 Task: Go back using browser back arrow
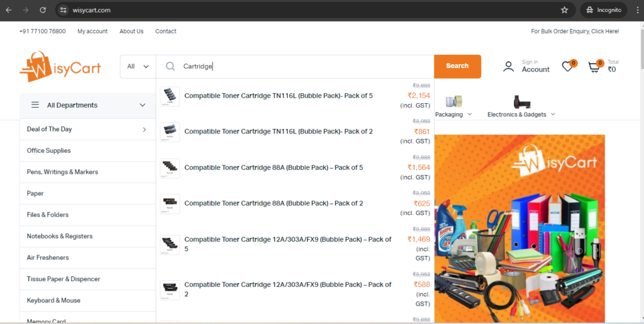tap(9, 10)
